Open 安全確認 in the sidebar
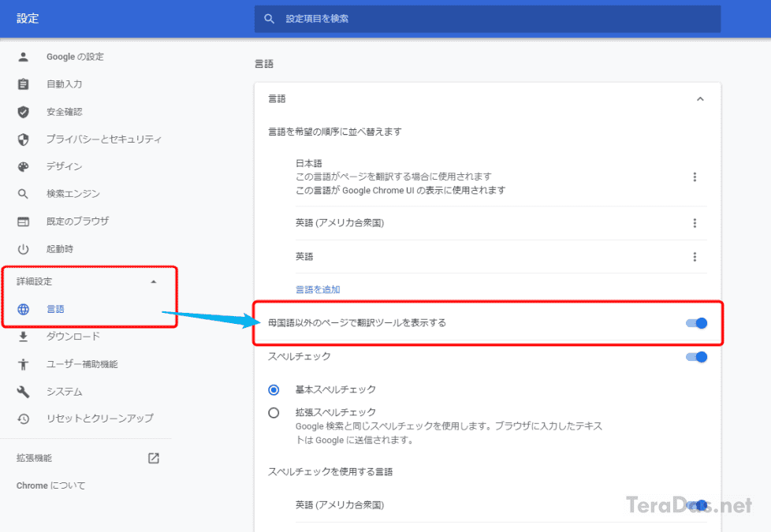Screen dimensions: 771x532 click(x=64, y=112)
